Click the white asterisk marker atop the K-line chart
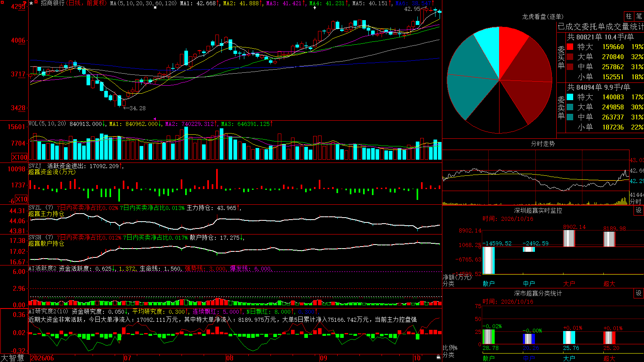This screenshot has height=362, width=644. (x=155, y=7)
